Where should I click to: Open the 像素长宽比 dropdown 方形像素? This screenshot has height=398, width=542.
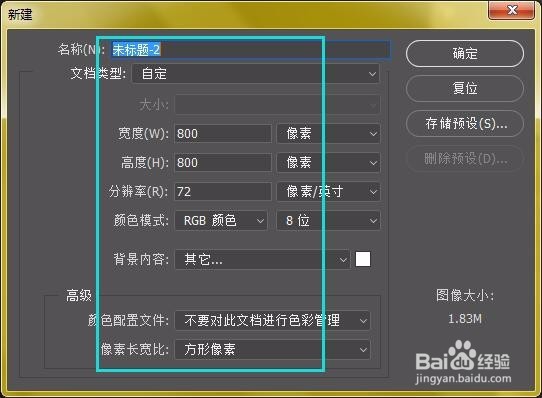click(x=272, y=350)
